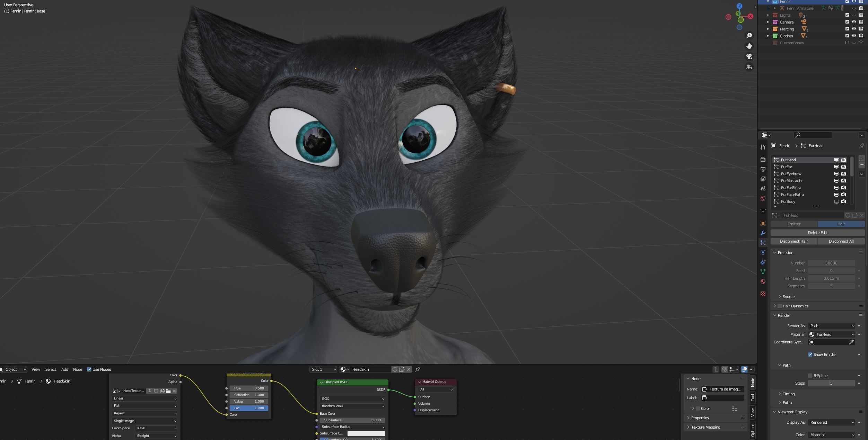Open the node editor Add menu
This screenshot has height=440, width=868.
point(65,369)
